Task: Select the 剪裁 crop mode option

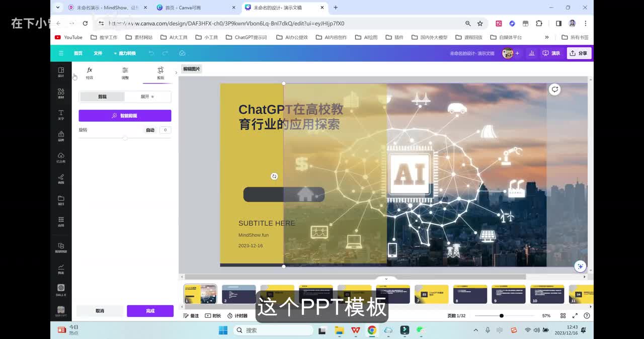Action: [x=102, y=97]
